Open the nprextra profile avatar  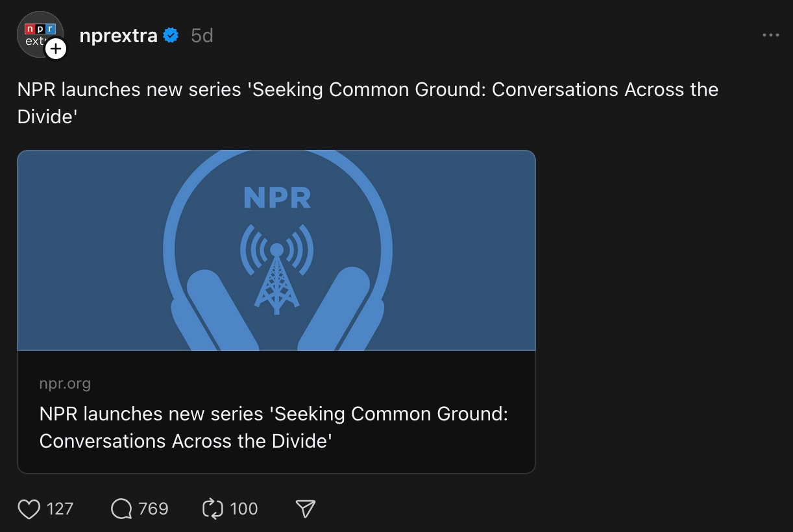pos(39,34)
